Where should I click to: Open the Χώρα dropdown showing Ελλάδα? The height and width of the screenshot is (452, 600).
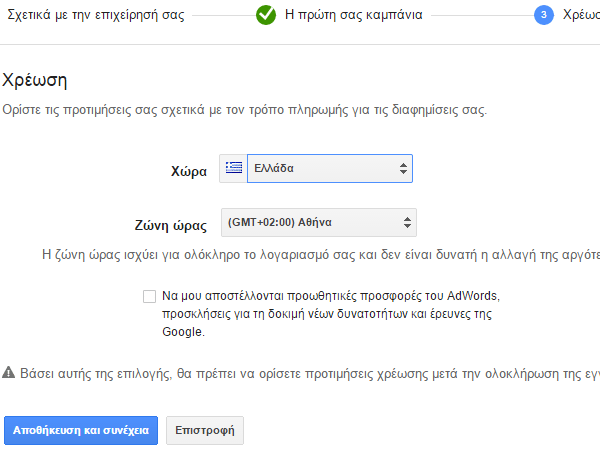pyautogui.click(x=330, y=168)
